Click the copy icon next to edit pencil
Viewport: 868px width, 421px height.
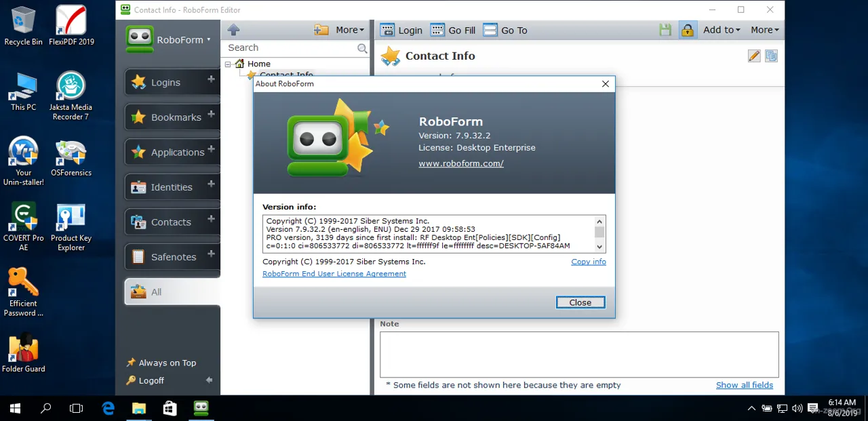point(771,56)
